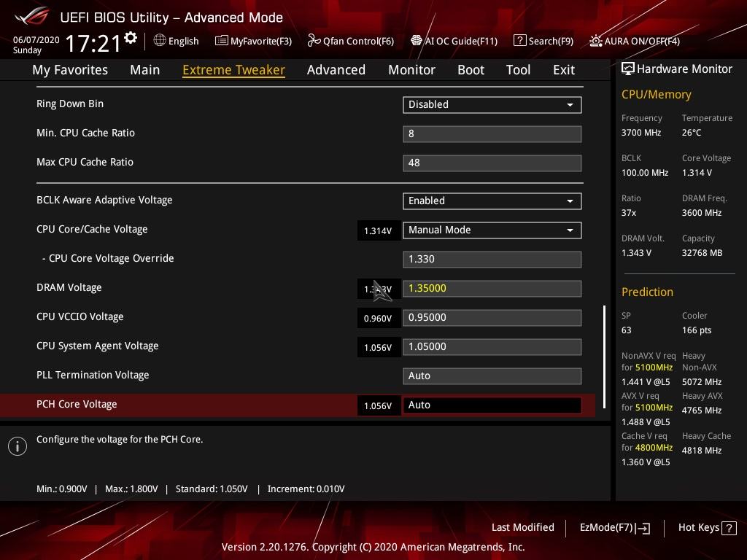Screen dimensions: 747x560
Task: Click the CPU/Memory heading
Action: point(657,94)
